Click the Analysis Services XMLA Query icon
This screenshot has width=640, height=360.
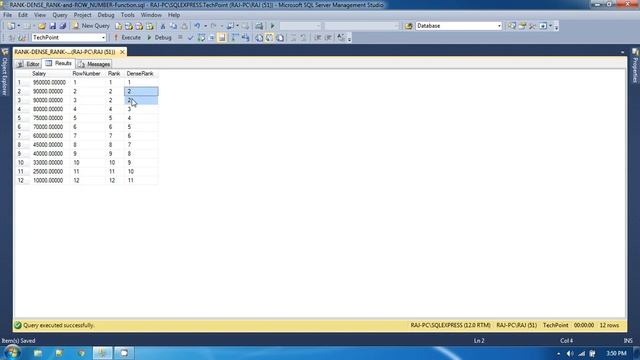(150, 26)
